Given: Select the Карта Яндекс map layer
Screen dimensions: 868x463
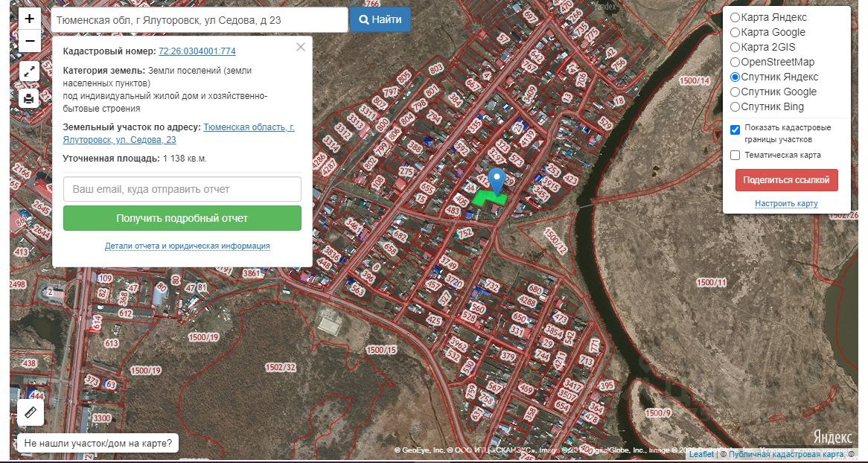Looking at the screenshot, I should pyautogui.click(x=735, y=17).
